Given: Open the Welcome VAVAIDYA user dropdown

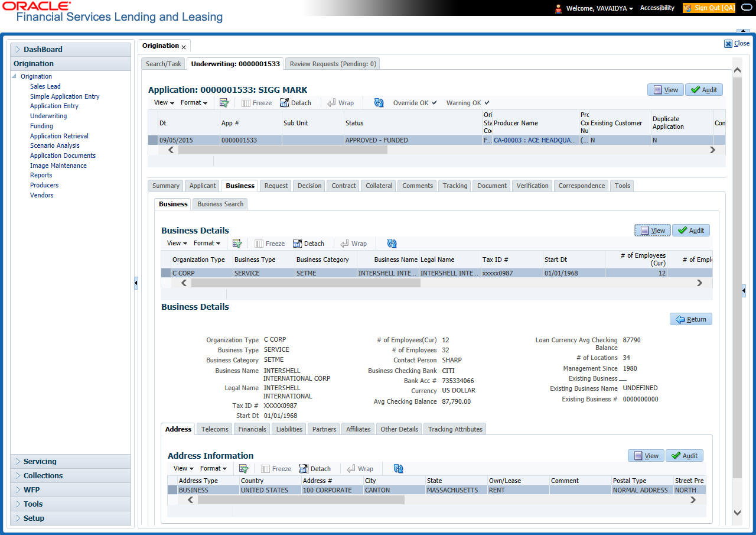Looking at the screenshot, I should tap(599, 8).
